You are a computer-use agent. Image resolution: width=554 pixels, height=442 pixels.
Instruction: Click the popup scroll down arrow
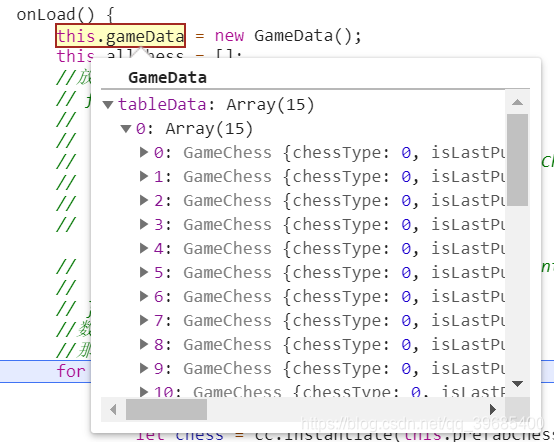coord(517,384)
